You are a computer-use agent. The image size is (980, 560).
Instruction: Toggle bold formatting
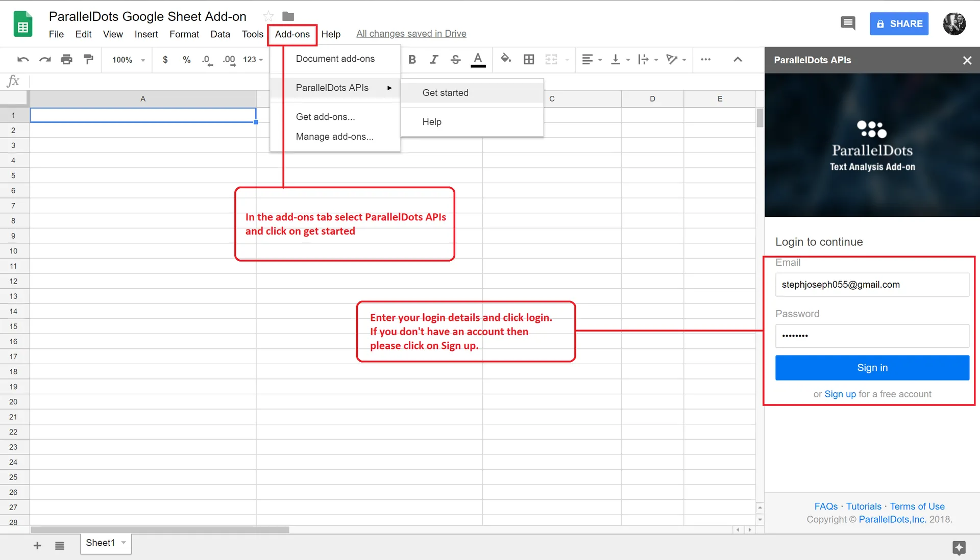click(x=412, y=60)
